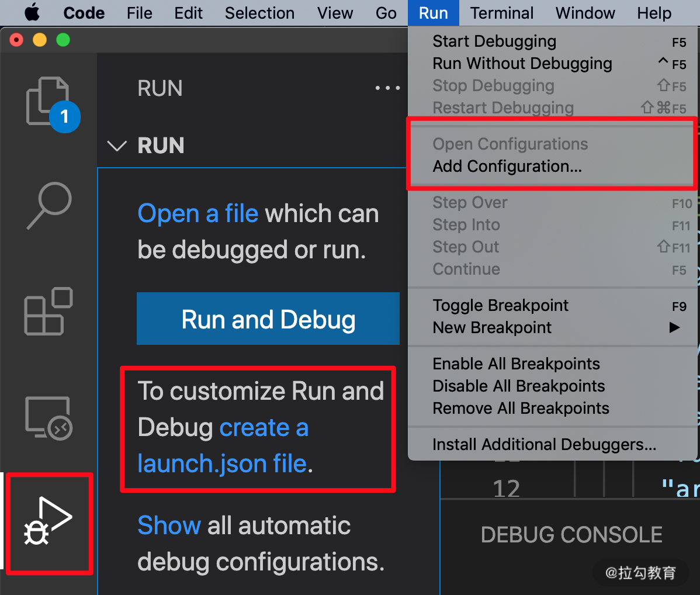This screenshot has height=595, width=700.
Task: Open the Selection menu
Action: (259, 13)
